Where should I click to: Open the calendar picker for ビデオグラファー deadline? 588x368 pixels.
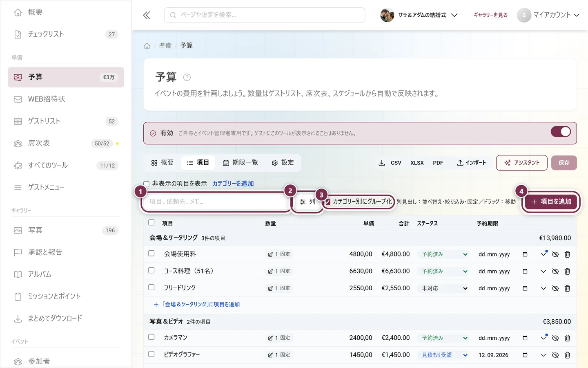[x=525, y=355]
